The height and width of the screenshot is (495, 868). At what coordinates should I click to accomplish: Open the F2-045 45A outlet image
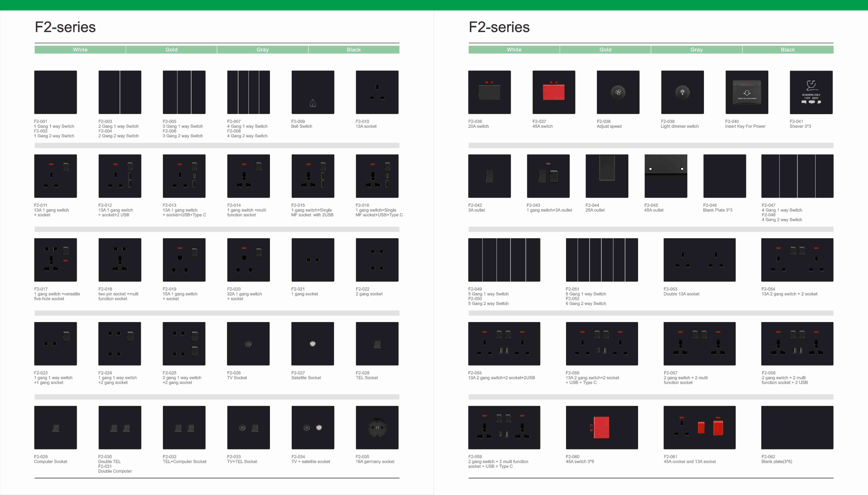666,176
